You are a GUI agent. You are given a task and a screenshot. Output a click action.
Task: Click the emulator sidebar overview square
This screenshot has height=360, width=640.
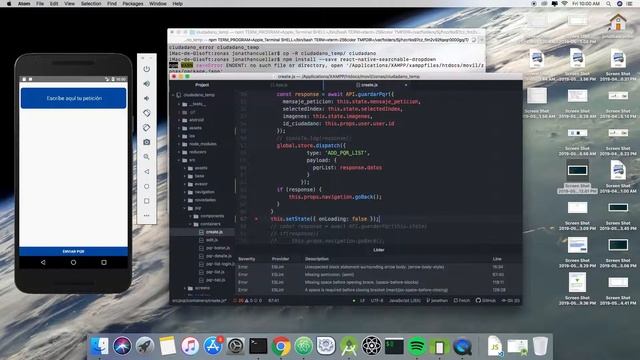(147, 201)
